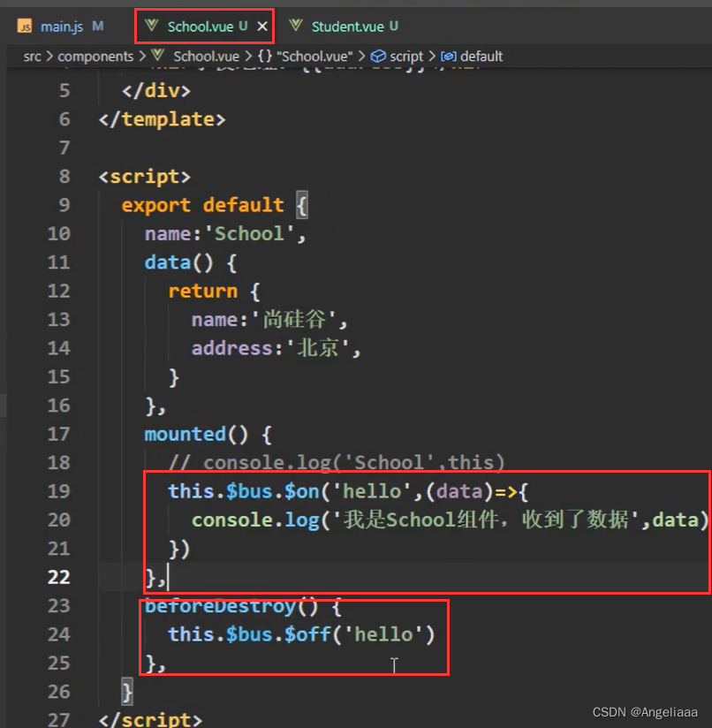Open the components breadcrumb folder
Viewport: 712px width, 728px height.
tap(95, 57)
